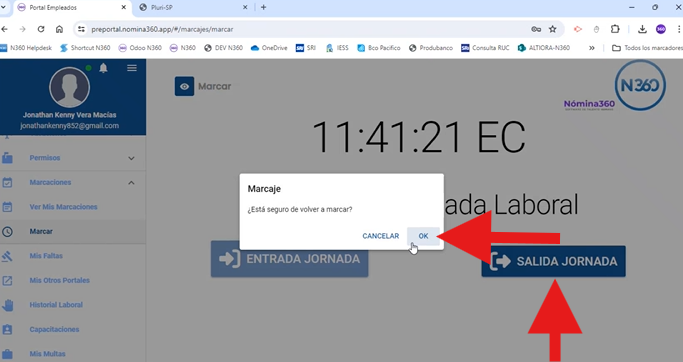Go to browser Home page
The height and width of the screenshot is (362, 683).
click(x=59, y=29)
